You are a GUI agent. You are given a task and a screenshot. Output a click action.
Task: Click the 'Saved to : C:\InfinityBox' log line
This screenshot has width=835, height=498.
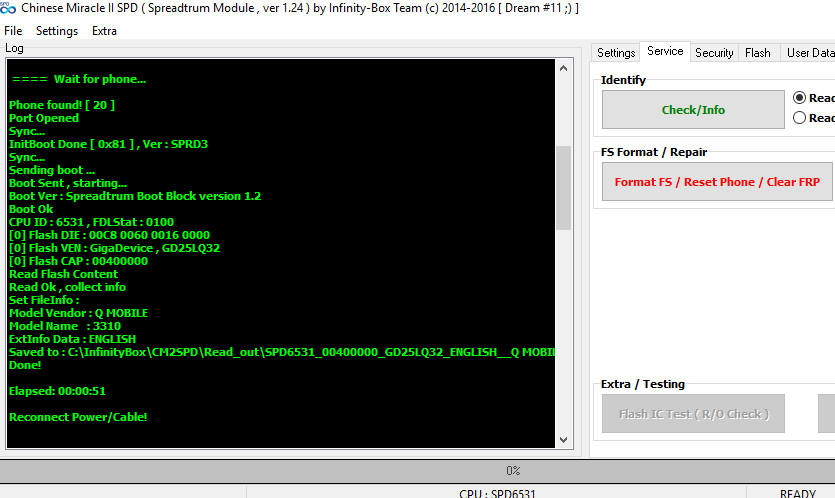[282, 352]
